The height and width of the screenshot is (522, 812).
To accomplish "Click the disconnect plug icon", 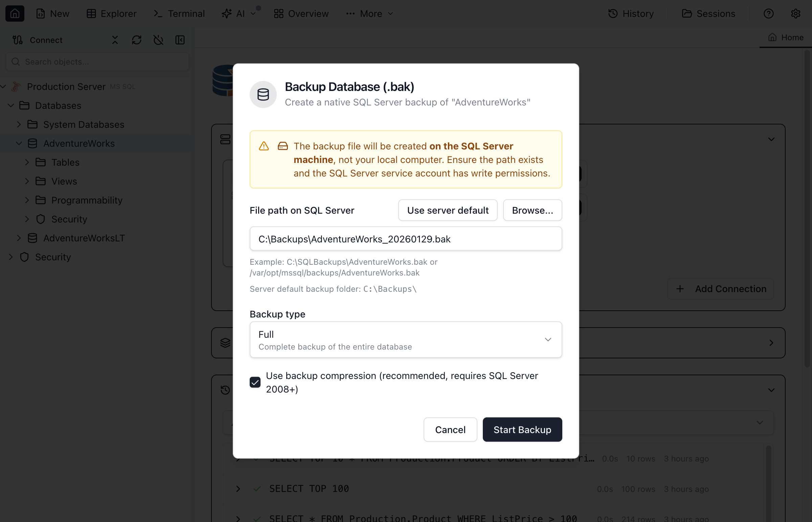I will tap(158, 40).
